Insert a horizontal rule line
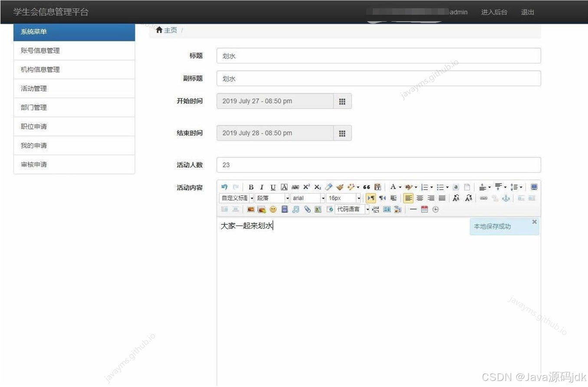Viewport: 588px width, 387px height. pos(413,209)
